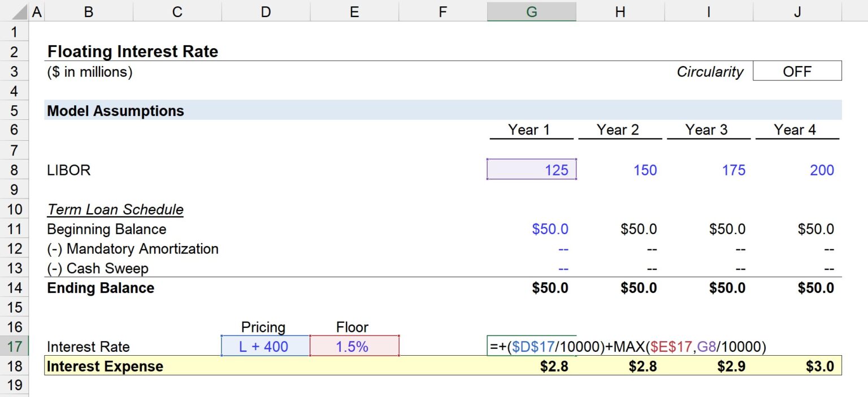
Task: Select the Beginning Balance label cell
Action: point(106,229)
